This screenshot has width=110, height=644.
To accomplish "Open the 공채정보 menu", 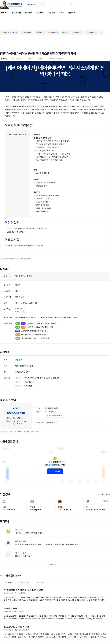I will [28, 12].
